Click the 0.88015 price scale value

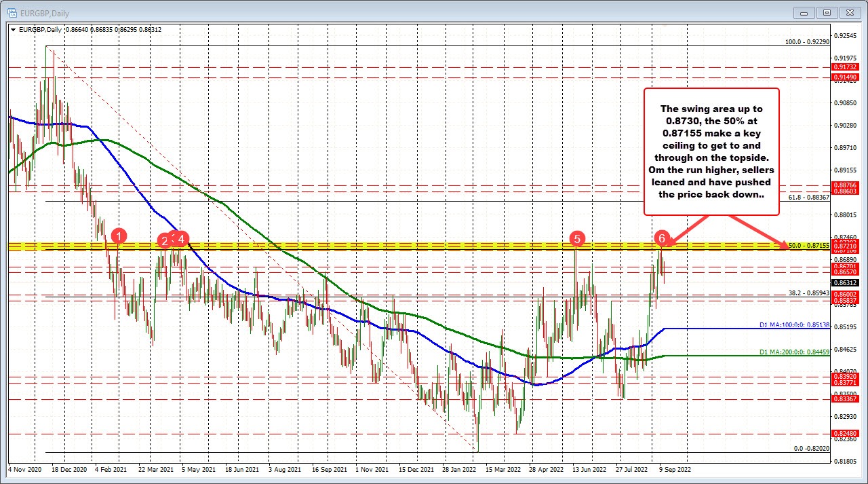pos(846,215)
